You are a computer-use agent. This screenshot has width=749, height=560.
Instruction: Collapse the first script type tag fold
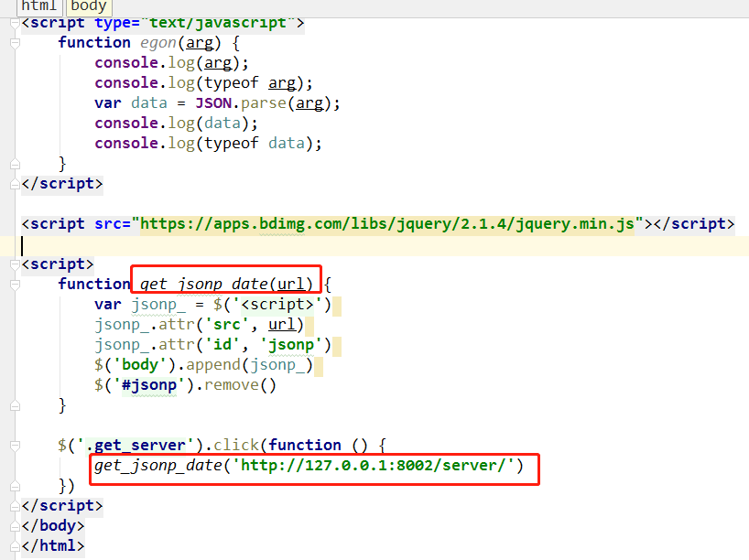(15, 23)
